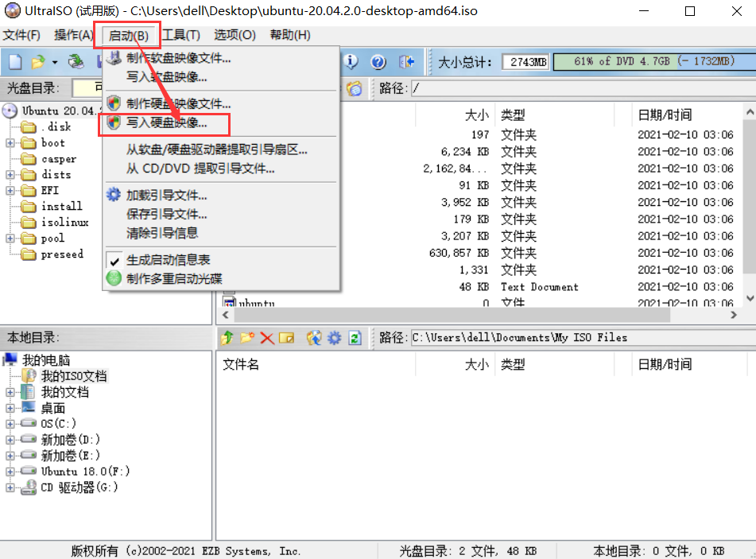Expand the dists folder tree node

[10, 175]
